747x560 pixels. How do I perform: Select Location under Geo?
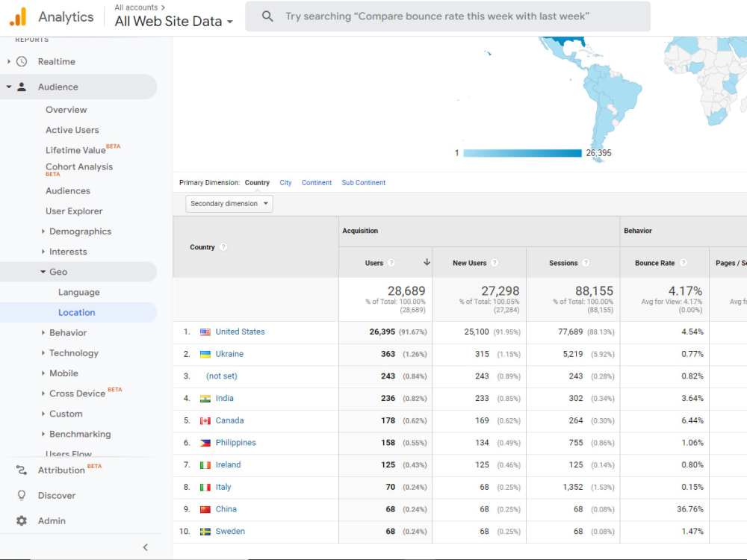pyautogui.click(x=77, y=312)
